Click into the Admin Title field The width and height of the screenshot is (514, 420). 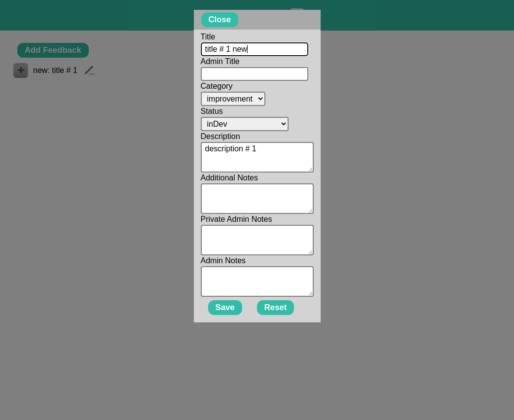tap(254, 74)
